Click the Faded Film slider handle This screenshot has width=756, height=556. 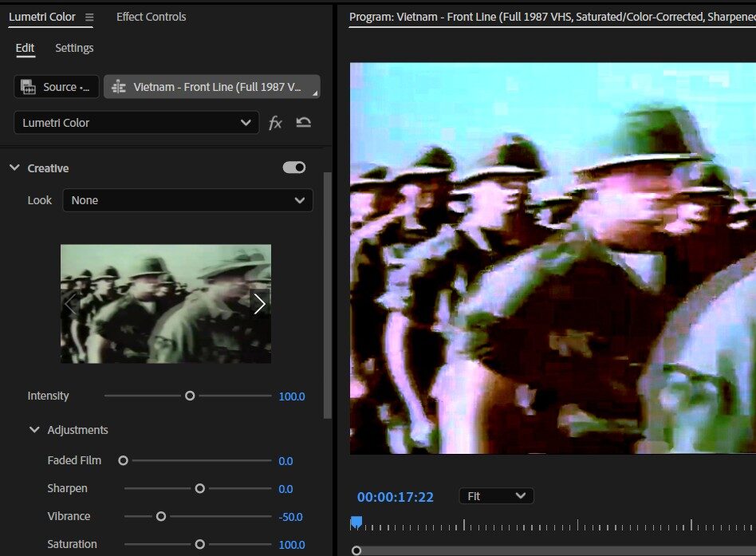pyautogui.click(x=123, y=460)
